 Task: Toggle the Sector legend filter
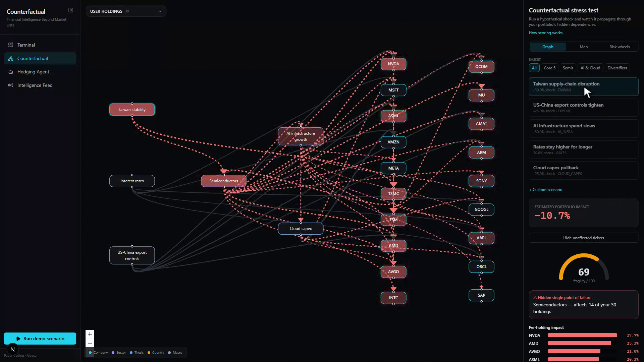pyautogui.click(x=119, y=353)
